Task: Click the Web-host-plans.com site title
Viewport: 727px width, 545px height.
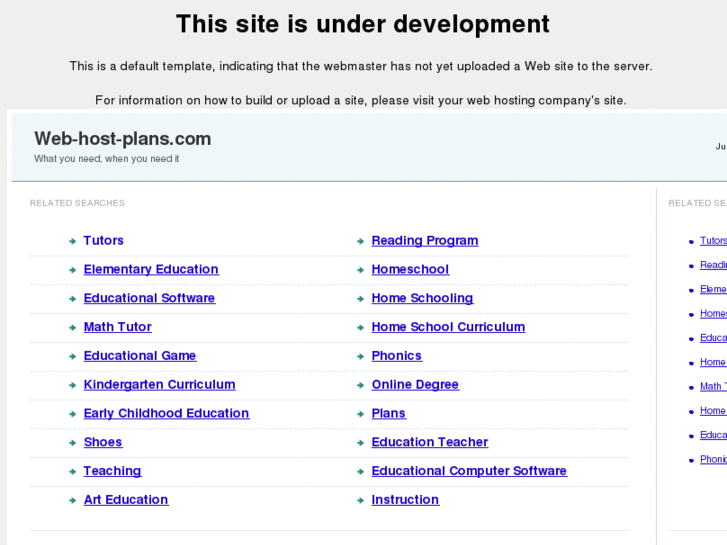Action: [x=123, y=139]
